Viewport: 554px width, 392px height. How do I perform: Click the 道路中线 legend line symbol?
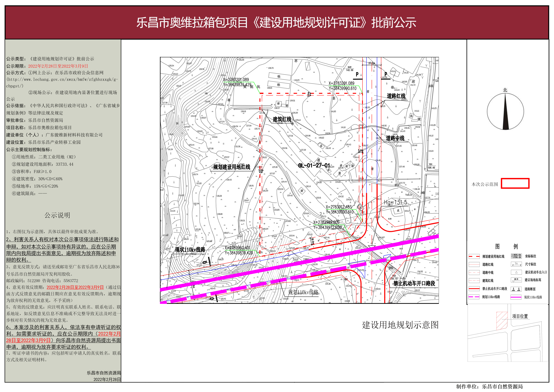474,273
